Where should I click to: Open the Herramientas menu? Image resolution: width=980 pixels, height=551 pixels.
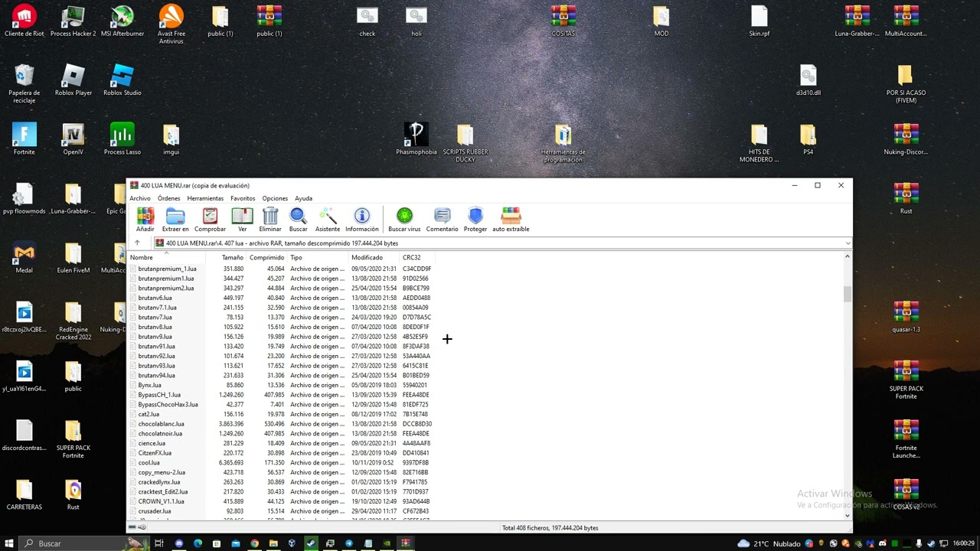tap(205, 198)
